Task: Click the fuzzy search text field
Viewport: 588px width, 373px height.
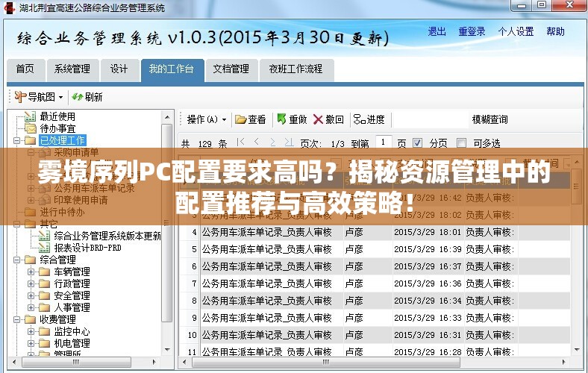Action: pos(430,119)
